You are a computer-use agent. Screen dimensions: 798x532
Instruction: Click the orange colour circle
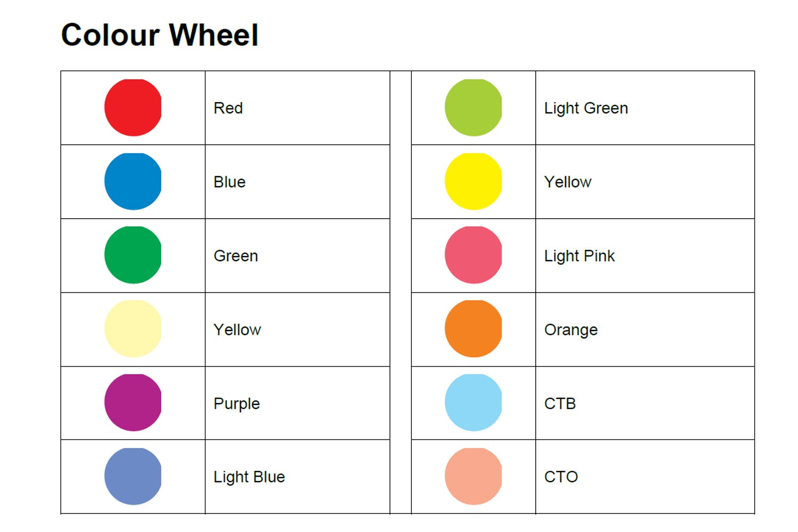473,329
